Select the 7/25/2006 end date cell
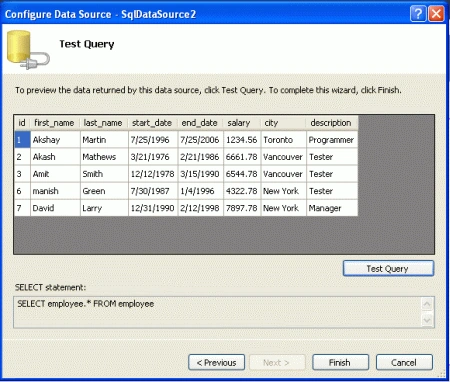Screen dimensions: 450x382 pos(201,140)
